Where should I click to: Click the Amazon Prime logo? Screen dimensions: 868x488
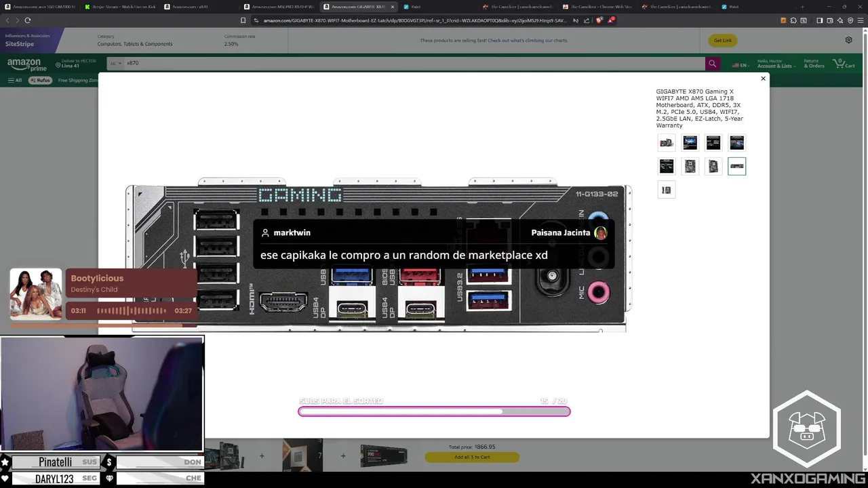27,64
